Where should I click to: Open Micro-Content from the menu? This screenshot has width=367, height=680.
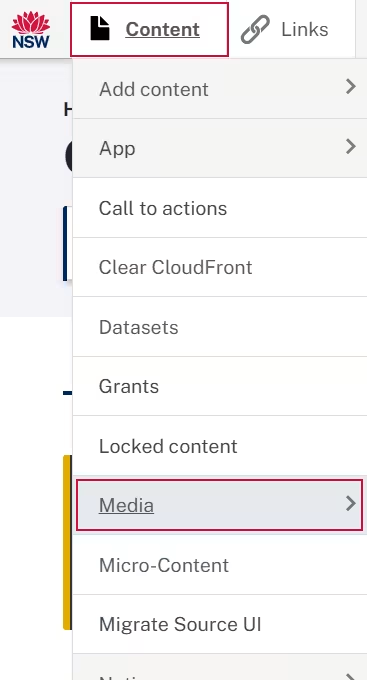(x=220, y=565)
